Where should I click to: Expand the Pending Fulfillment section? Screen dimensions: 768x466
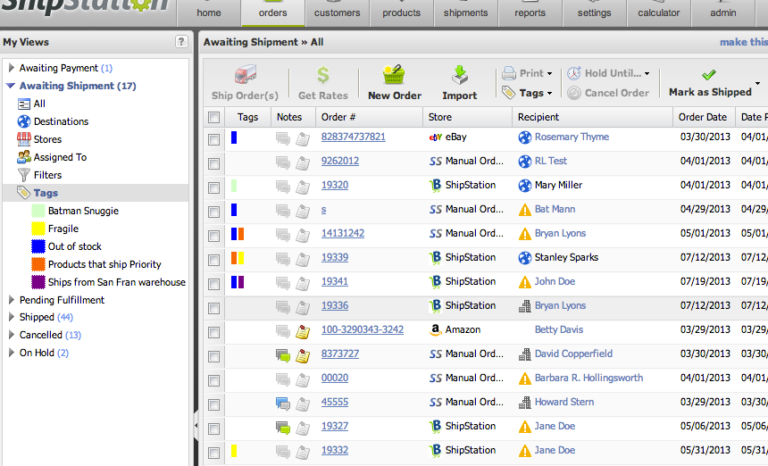click(x=11, y=300)
